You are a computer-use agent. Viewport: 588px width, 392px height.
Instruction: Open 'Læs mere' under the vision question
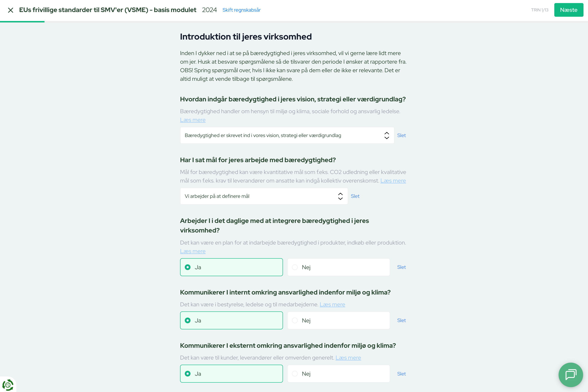193,120
